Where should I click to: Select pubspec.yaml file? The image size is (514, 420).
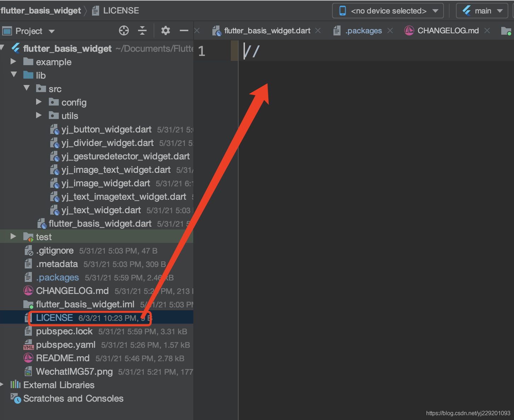point(66,345)
